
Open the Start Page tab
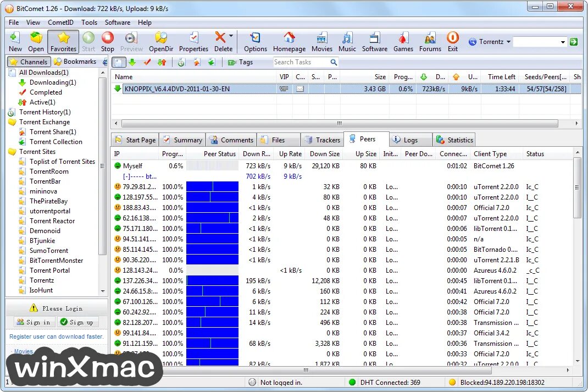(x=135, y=140)
